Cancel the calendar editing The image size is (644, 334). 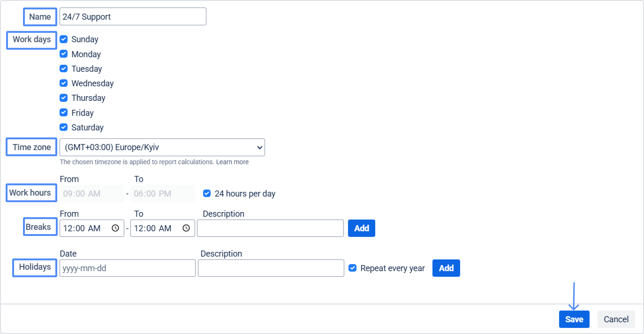pyautogui.click(x=616, y=319)
